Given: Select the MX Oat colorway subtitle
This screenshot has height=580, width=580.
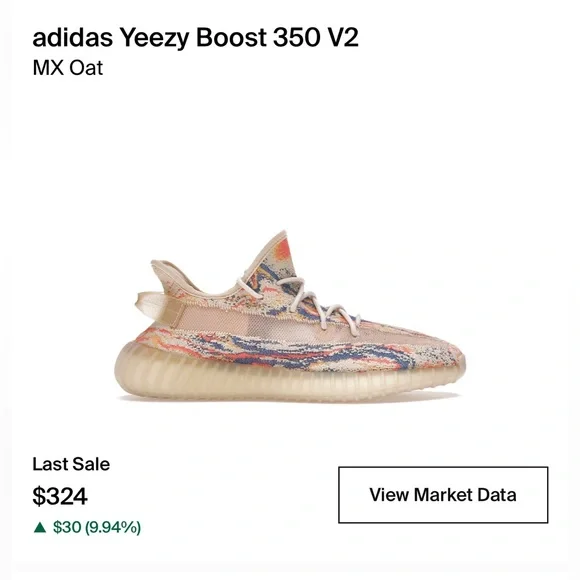Looking at the screenshot, I should pos(68,68).
